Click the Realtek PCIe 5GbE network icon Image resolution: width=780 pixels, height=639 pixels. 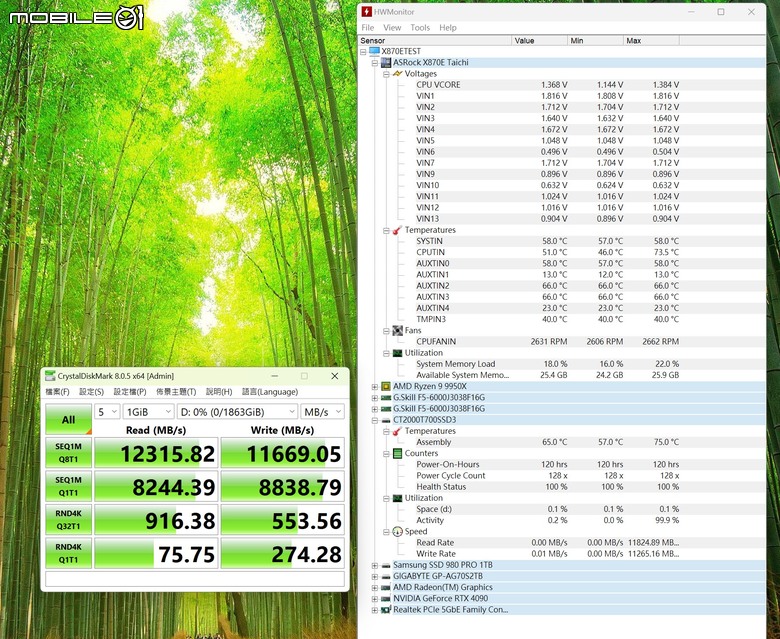coord(386,610)
